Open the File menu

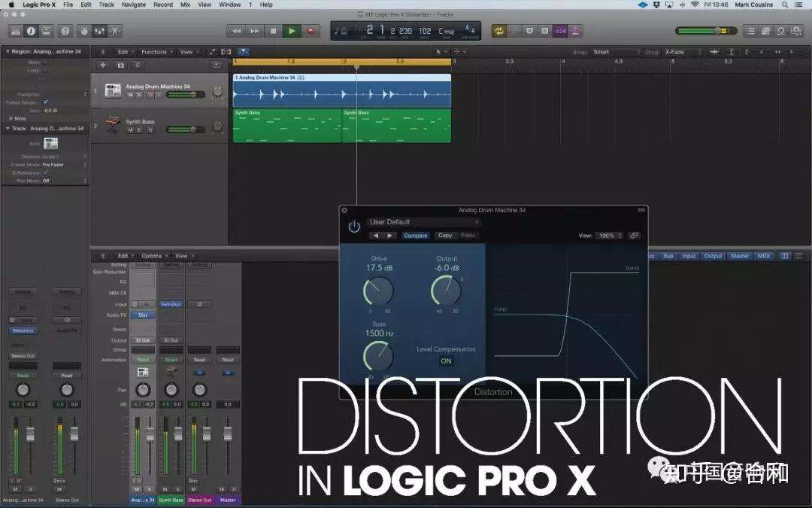[68, 5]
